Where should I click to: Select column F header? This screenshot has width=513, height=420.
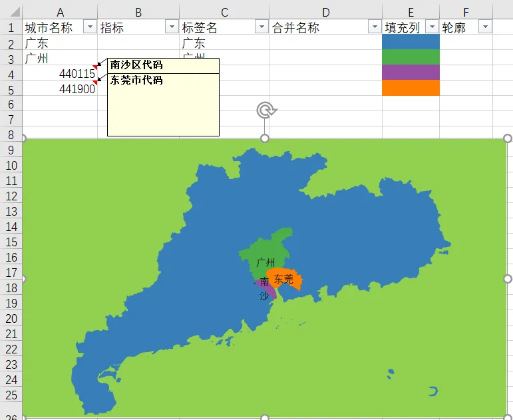[466, 13]
